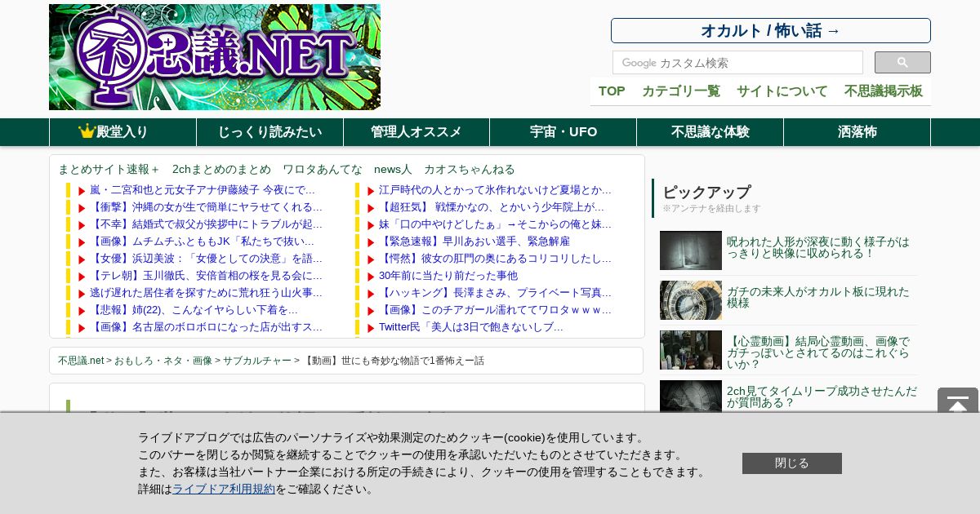Close the cookie banner with 閉じる
The width and height of the screenshot is (980, 514).
[x=792, y=463]
